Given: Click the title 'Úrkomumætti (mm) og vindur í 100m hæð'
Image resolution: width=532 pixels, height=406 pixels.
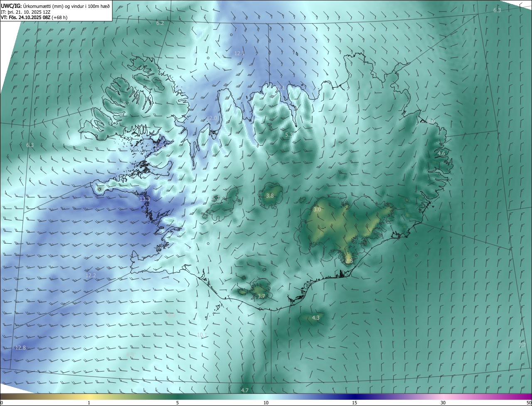Looking at the screenshot, I should [66, 6].
